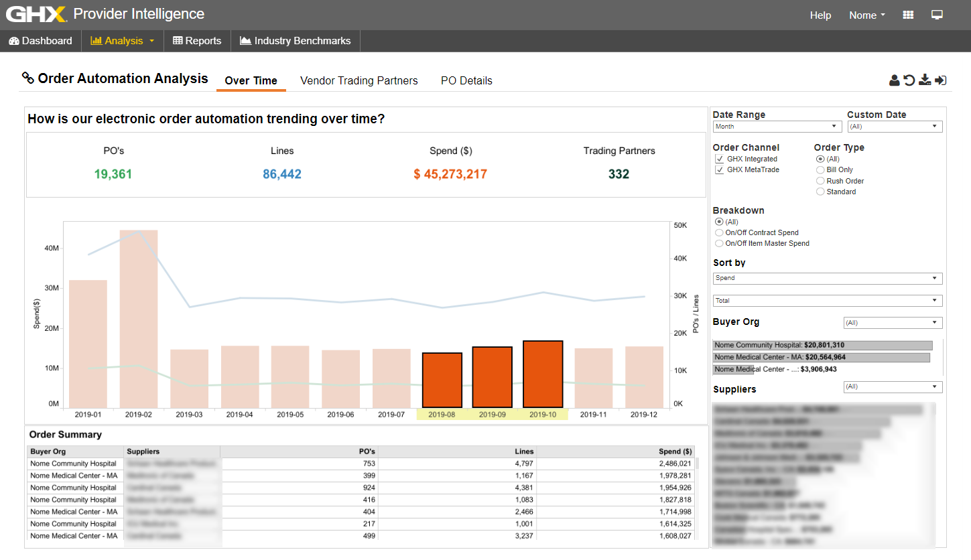Open the Date Range Month dropdown
Screen dimensions: 971x560
click(777, 127)
